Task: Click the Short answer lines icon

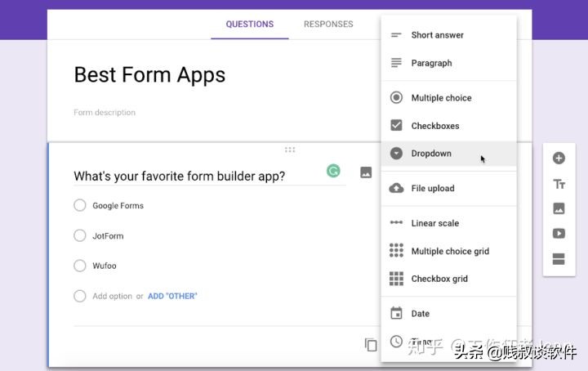Action: click(396, 35)
